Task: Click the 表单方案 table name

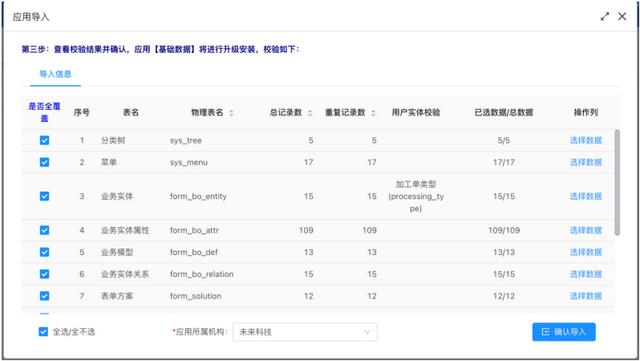Action: coord(117,296)
